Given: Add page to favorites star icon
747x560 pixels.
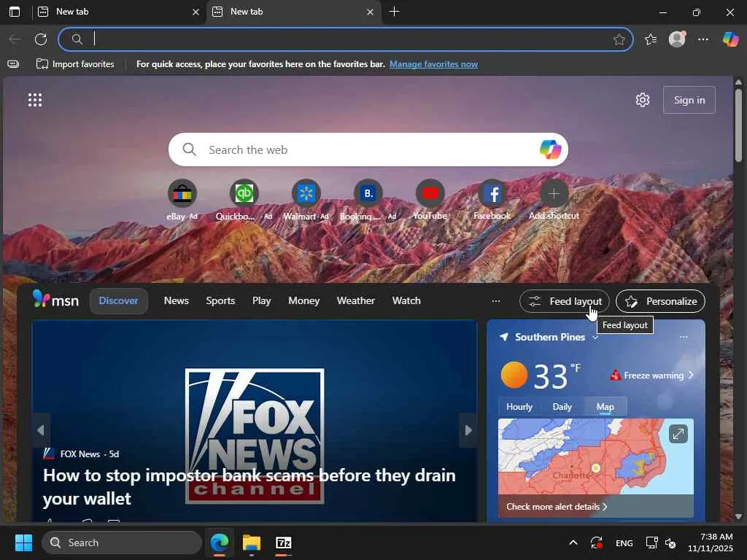Looking at the screenshot, I should (x=619, y=39).
